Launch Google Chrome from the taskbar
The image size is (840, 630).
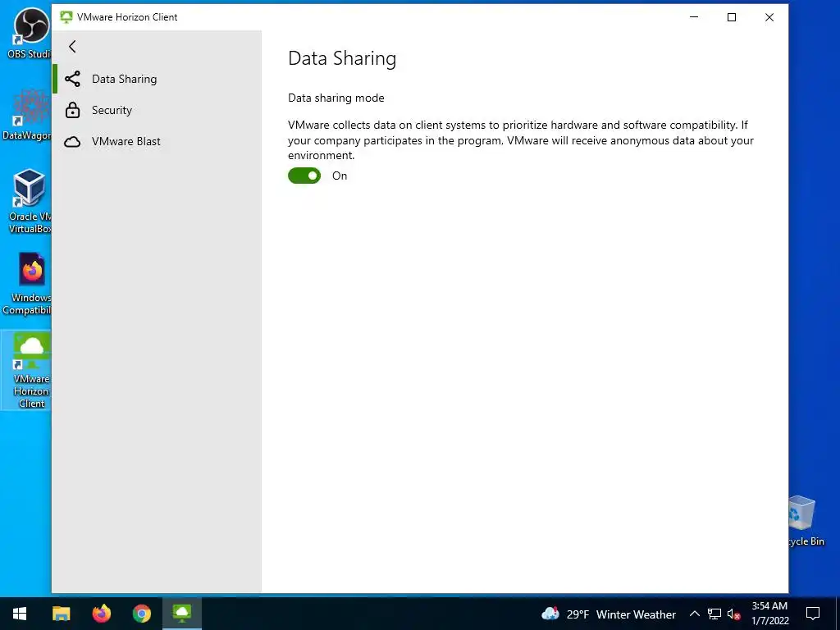[x=141, y=614]
